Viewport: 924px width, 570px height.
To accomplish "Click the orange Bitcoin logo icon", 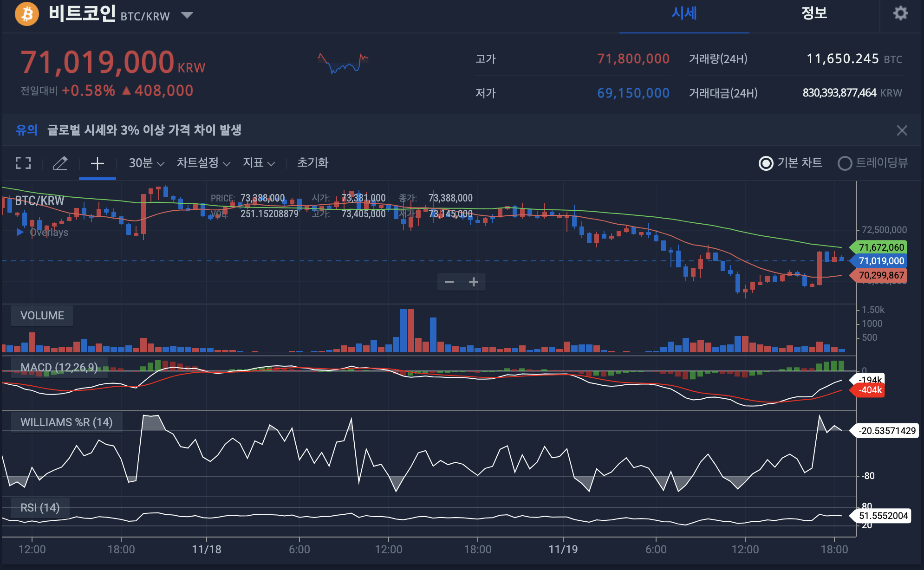I will coord(27,14).
